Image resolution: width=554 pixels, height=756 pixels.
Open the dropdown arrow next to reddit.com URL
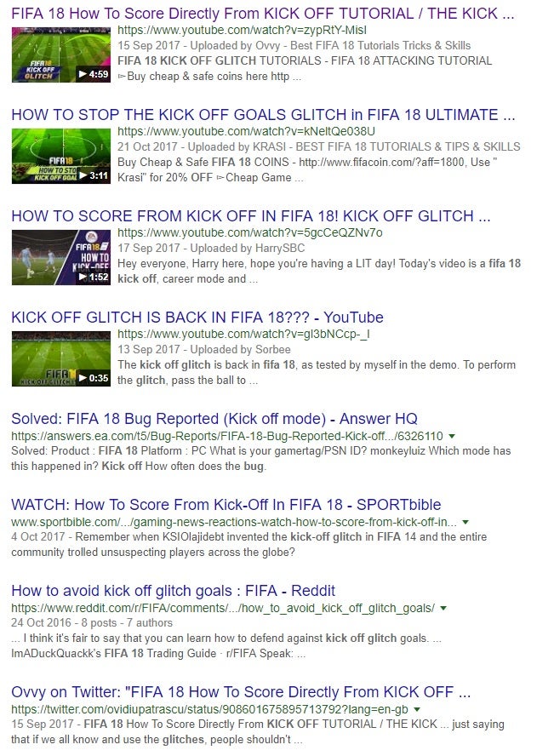pos(443,608)
